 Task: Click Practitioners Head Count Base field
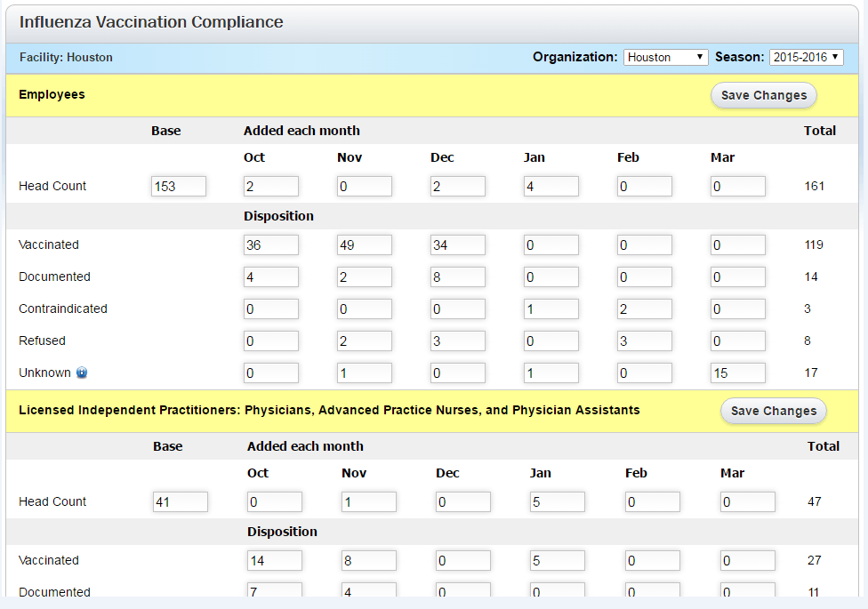[x=180, y=501]
